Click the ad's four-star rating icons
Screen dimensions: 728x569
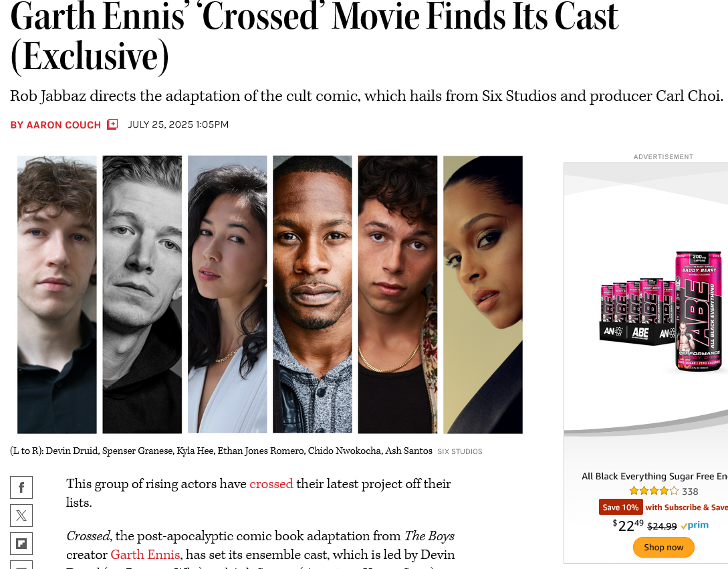click(654, 491)
